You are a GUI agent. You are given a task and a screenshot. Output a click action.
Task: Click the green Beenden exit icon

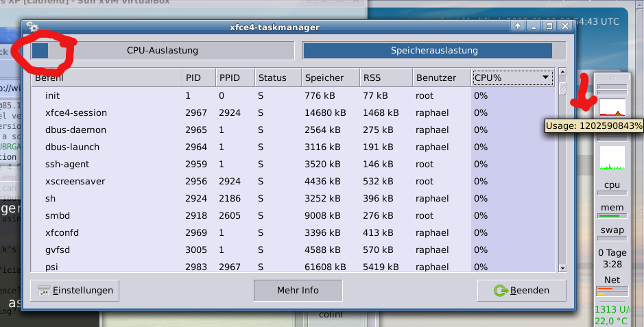[x=501, y=291]
